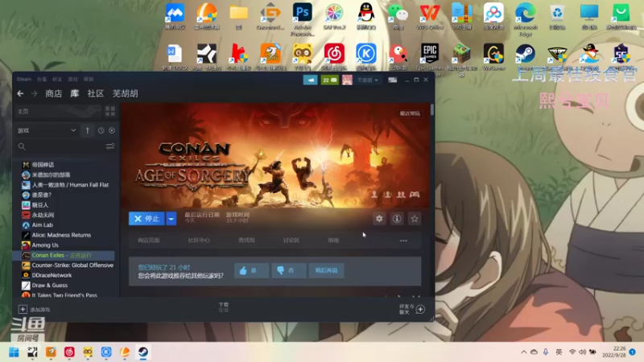The image size is (644, 362).
Task: Open the 商店 store tab
Action: click(x=53, y=93)
